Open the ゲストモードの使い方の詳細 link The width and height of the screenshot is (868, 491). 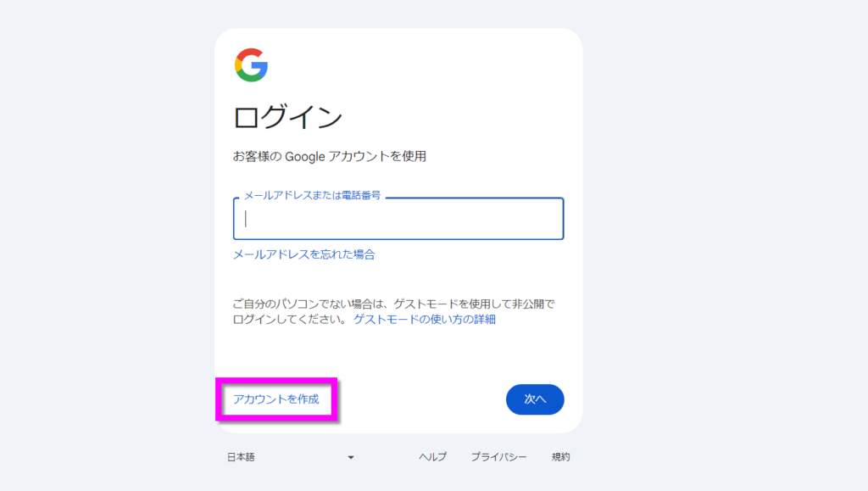(x=424, y=320)
